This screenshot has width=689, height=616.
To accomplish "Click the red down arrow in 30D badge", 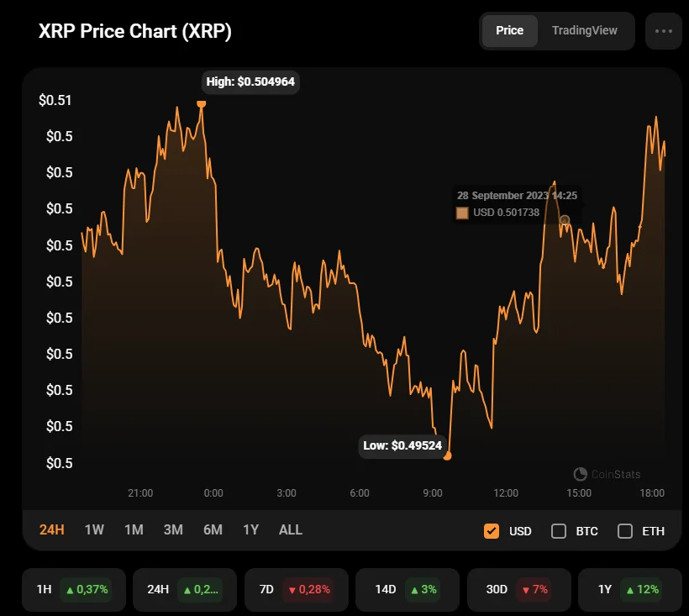I will click(x=526, y=590).
